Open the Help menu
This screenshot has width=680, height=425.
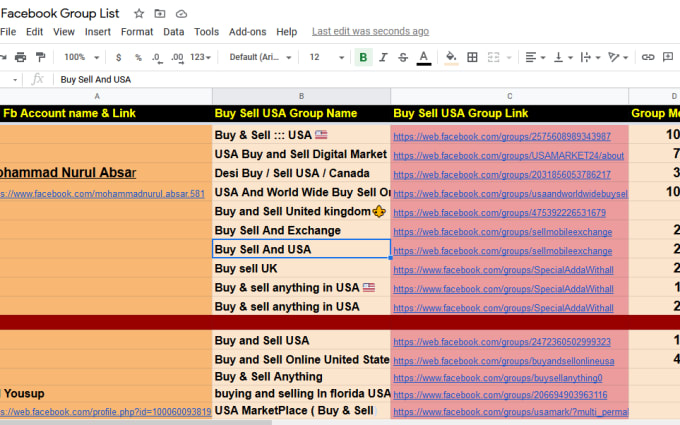click(287, 32)
